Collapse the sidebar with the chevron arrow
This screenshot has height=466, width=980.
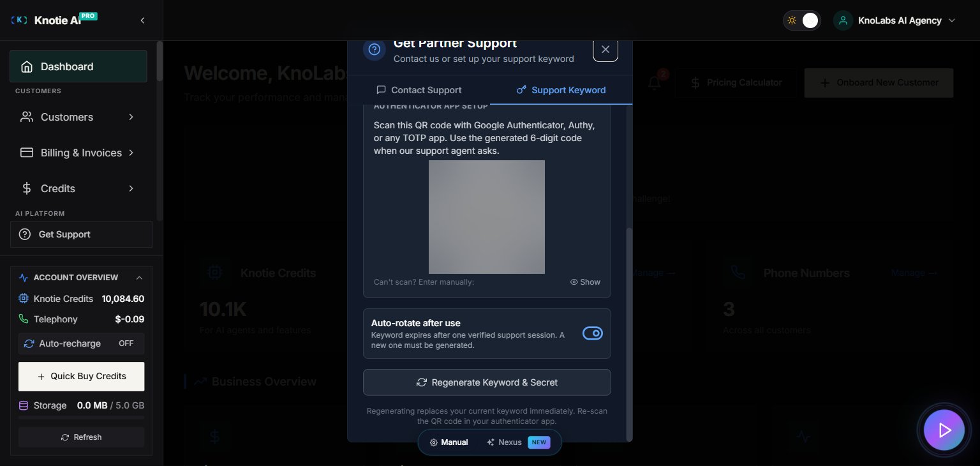pyautogui.click(x=142, y=20)
